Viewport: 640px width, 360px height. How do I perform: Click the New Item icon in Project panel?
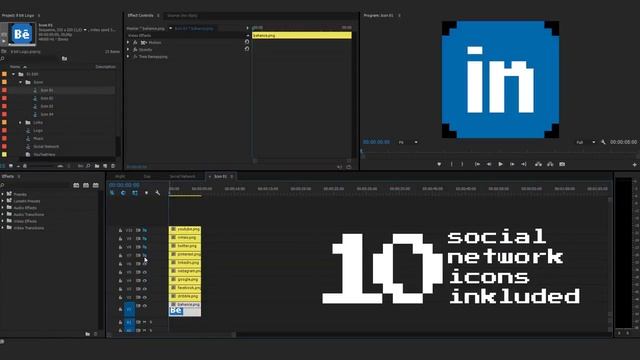105,166
